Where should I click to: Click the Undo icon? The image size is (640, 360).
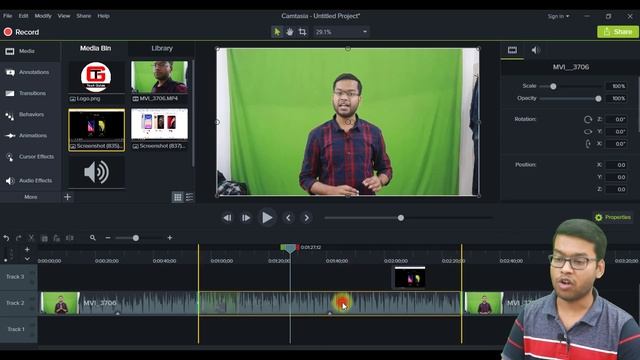tap(6, 238)
